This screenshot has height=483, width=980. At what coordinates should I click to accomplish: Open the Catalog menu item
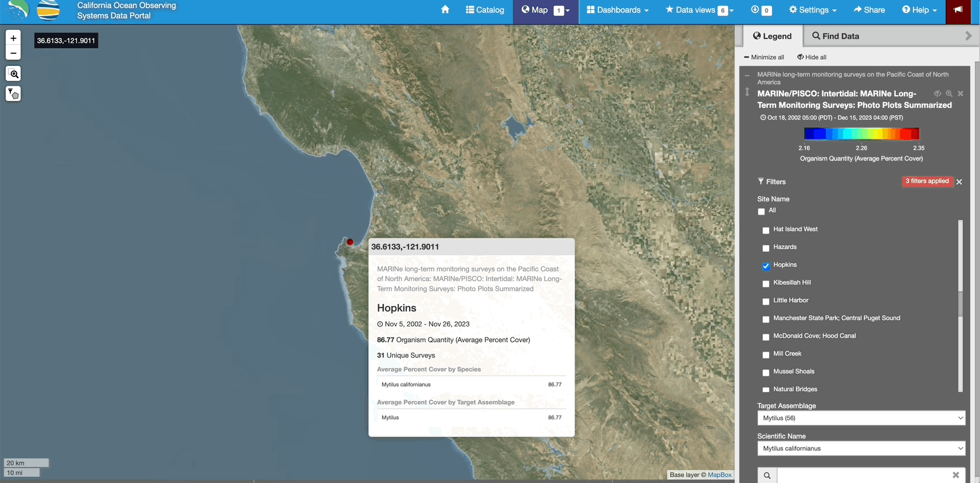click(x=485, y=10)
